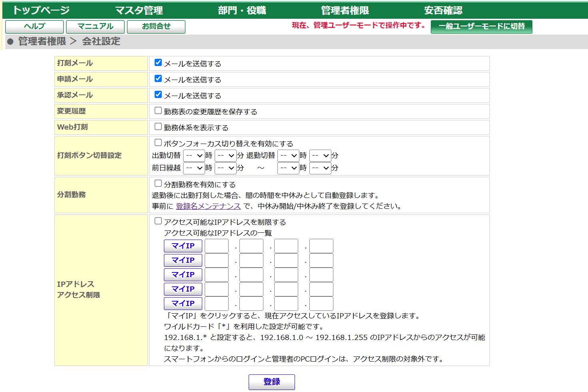
Task: Click the third マイIP button
Action: tap(183, 275)
